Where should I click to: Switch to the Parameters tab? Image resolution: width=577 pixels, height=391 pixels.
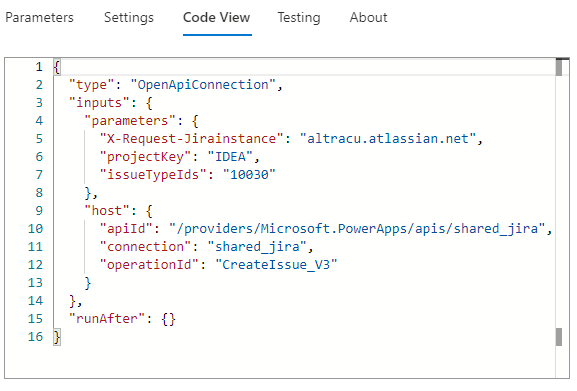39,17
